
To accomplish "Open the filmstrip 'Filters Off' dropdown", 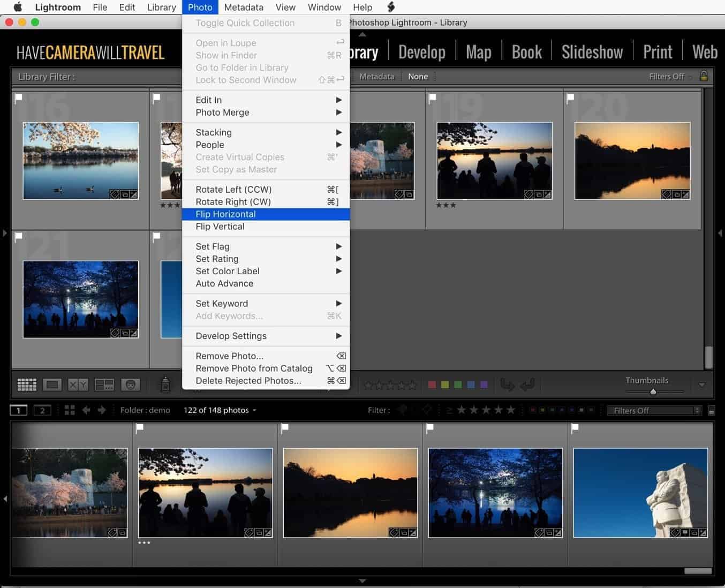I will [654, 411].
